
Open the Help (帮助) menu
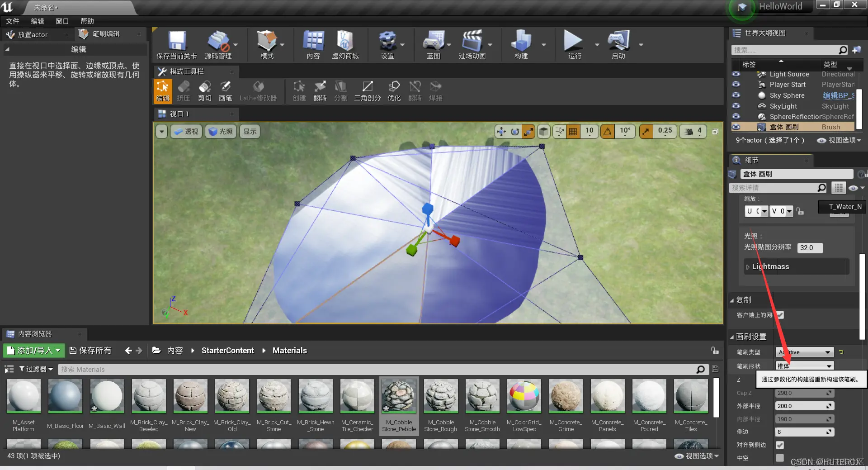pyautogui.click(x=87, y=21)
